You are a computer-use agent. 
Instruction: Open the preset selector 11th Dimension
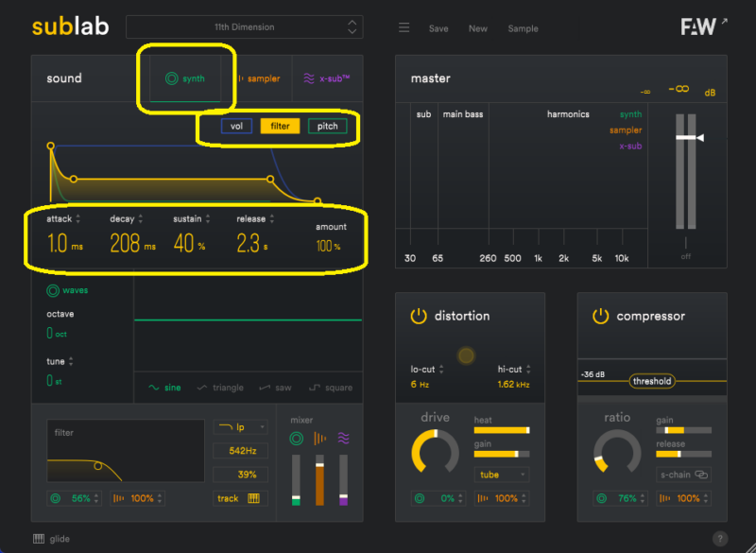[x=244, y=27]
